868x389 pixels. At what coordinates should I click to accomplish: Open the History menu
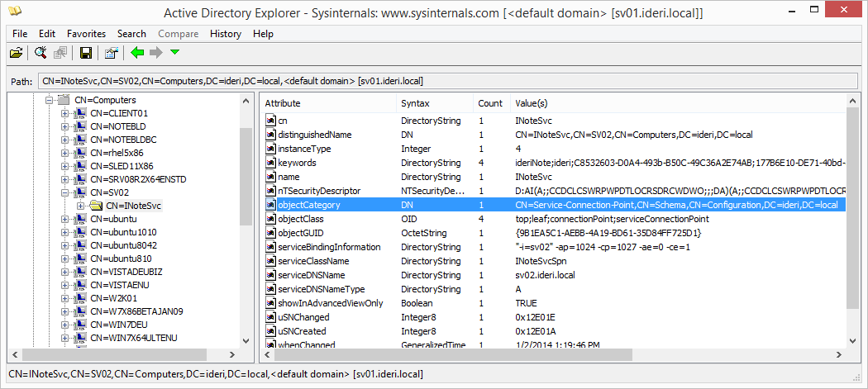point(226,34)
